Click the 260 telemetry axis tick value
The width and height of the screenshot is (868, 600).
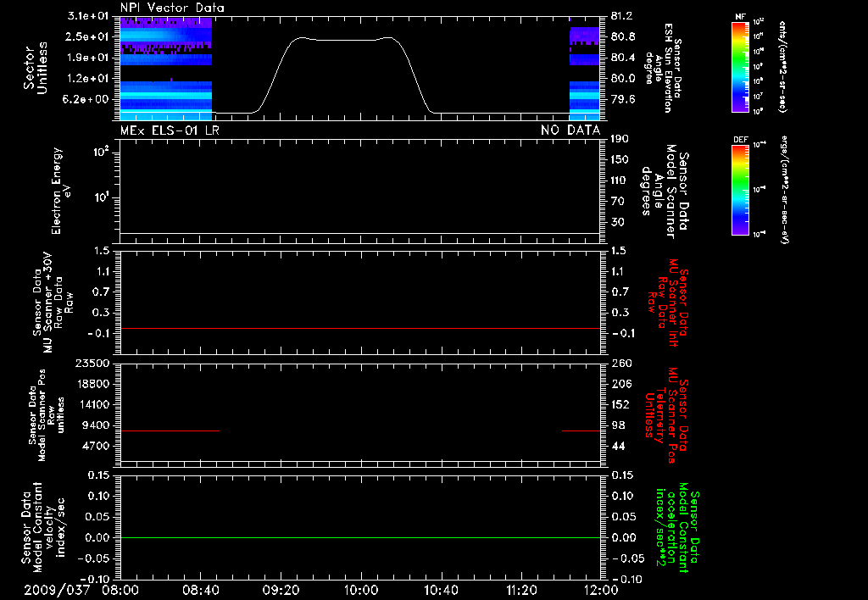coord(621,364)
